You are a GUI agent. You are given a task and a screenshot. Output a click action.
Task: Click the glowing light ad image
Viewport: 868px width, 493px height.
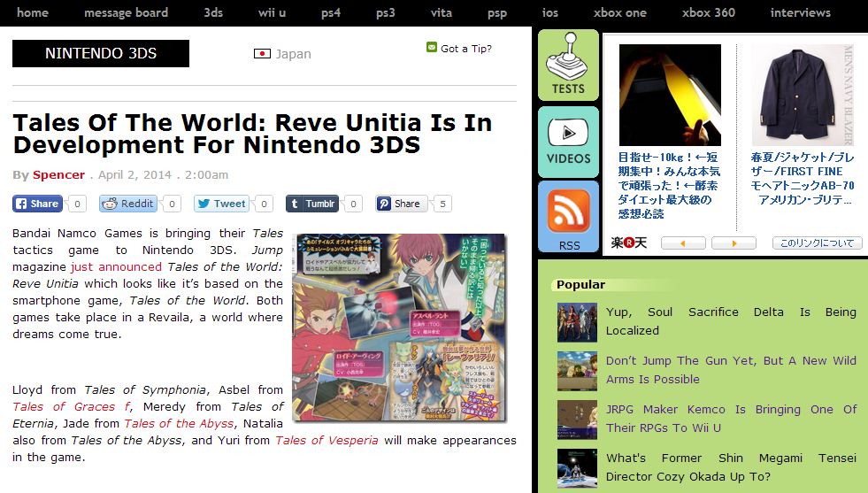coord(670,95)
